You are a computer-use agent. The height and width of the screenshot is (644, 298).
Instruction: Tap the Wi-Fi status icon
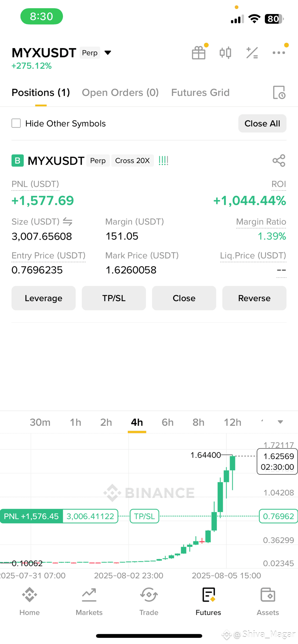pos(254,19)
